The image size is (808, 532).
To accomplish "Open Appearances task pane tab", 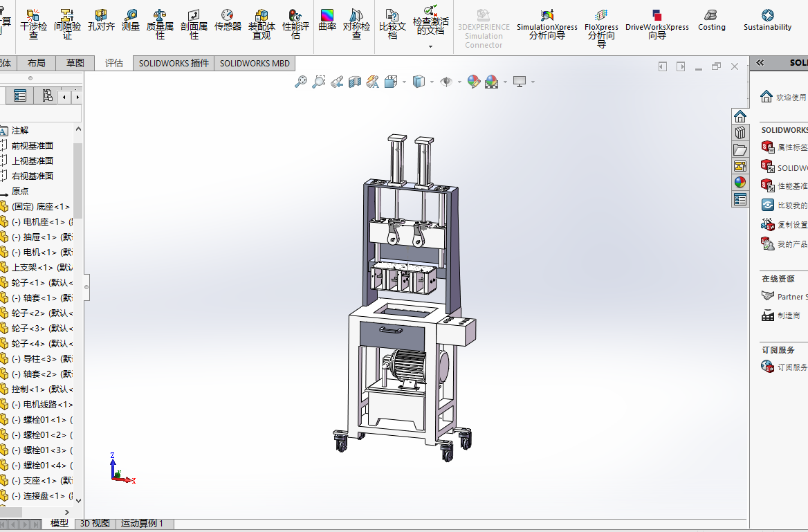I will point(740,183).
